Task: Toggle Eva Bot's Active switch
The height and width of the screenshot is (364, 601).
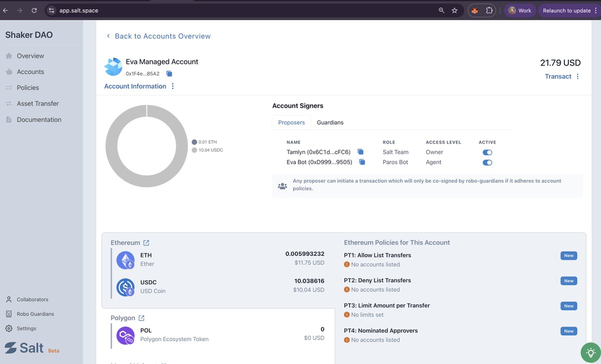Action: coord(487,162)
